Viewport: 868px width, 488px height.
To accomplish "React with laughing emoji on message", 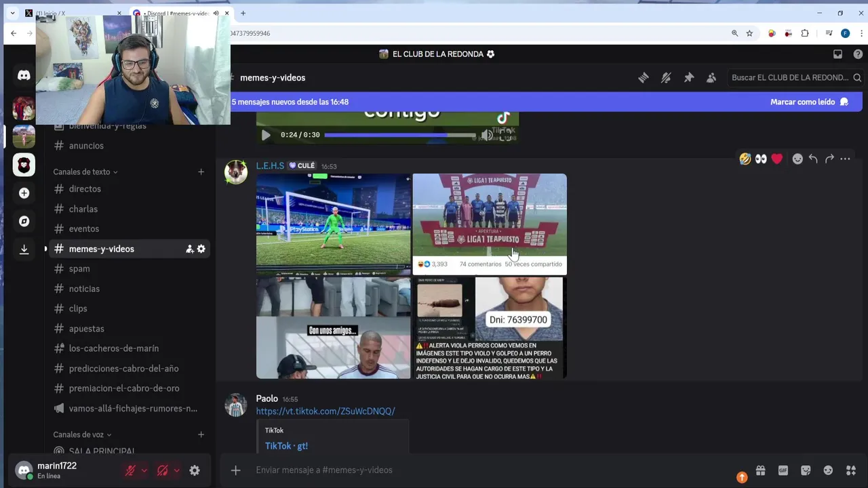I will click(745, 159).
